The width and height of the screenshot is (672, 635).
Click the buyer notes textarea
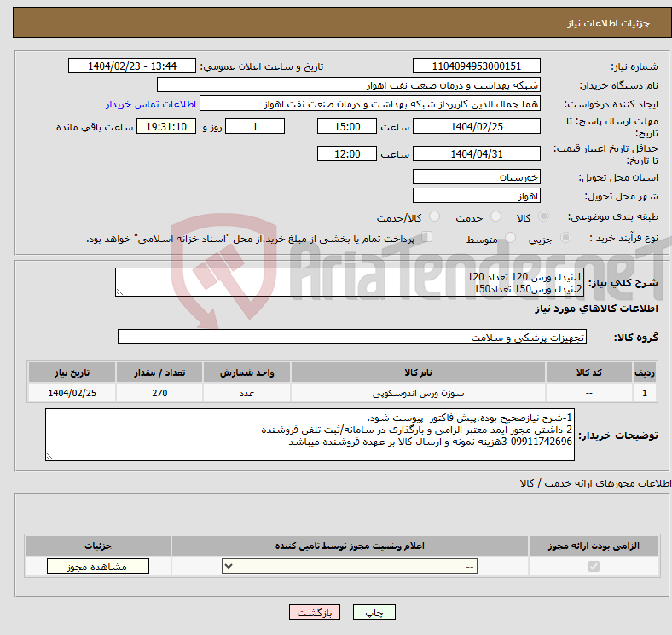310,435
